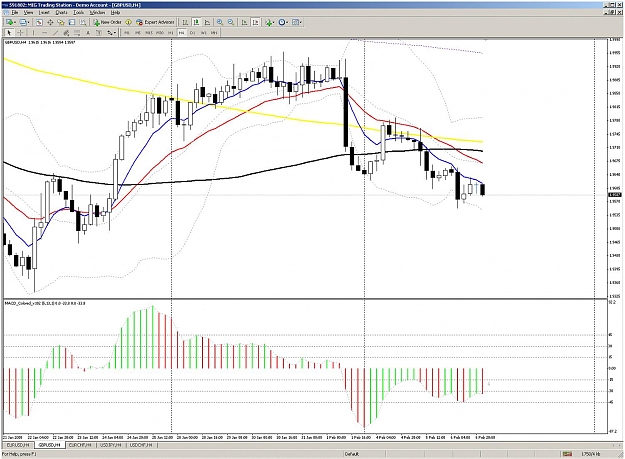This screenshot has width=625, height=459.
Task: Zoom in on the chart
Action: [x=220, y=22]
